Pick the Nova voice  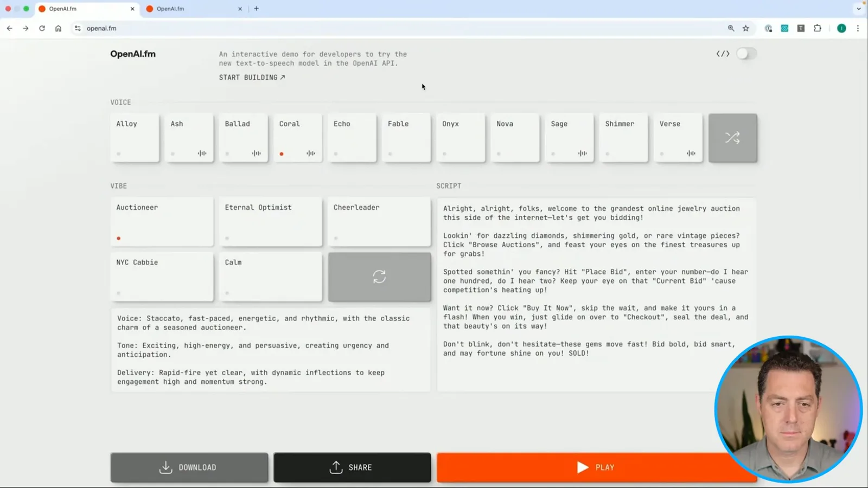pos(515,138)
